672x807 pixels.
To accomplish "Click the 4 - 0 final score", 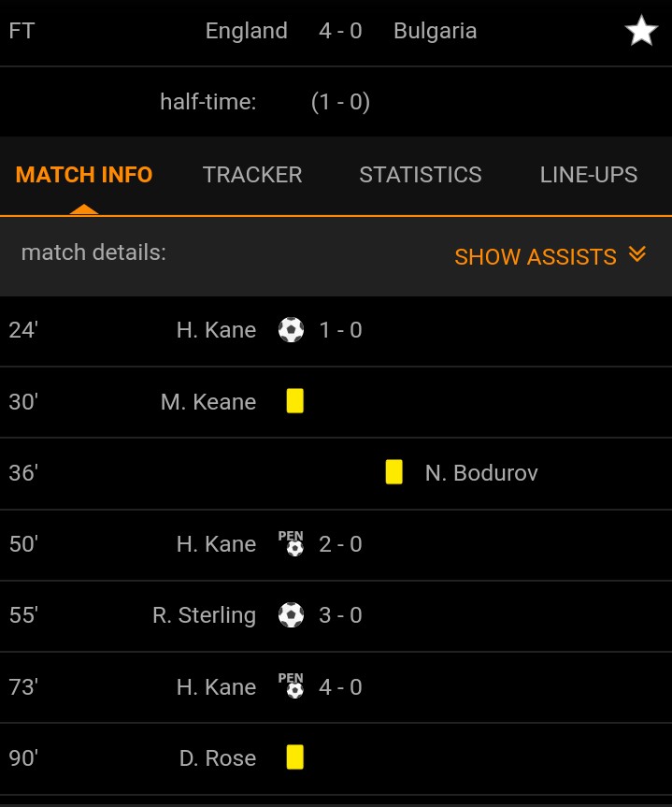I will click(340, 31).
